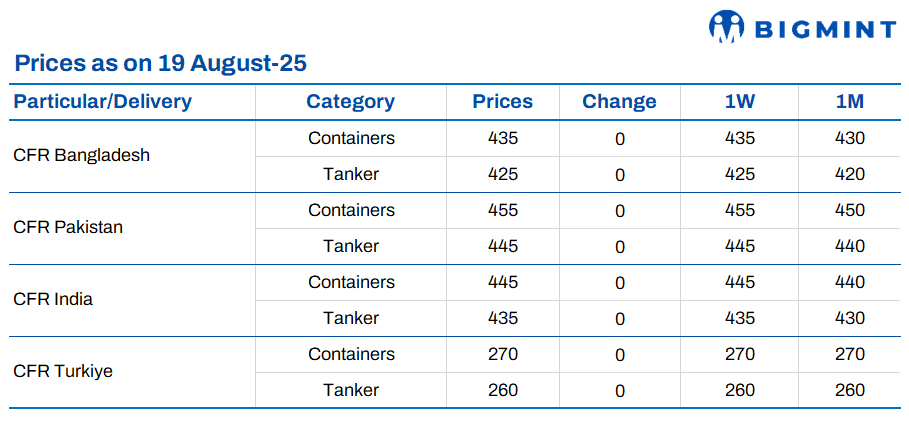The image size is (909, 431).
Task: Click Pakistan Containers price 455 in the Prices column
Action: (502, 210)
